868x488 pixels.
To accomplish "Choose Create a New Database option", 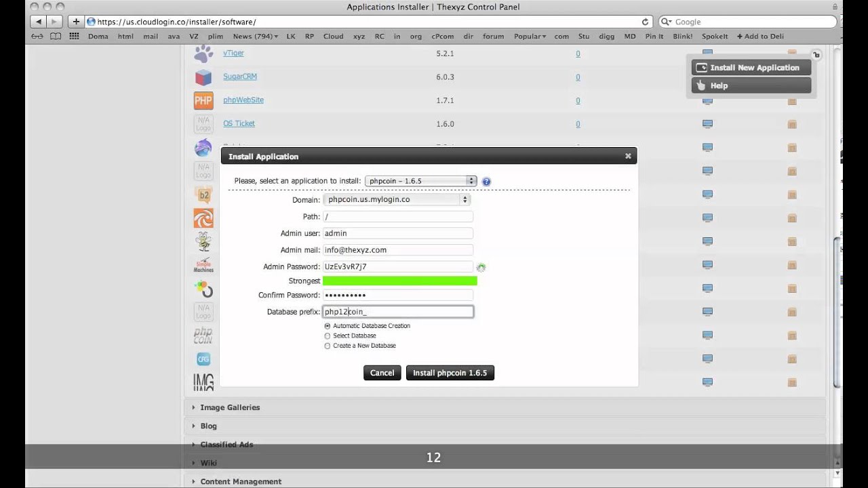I will [328, 346].
